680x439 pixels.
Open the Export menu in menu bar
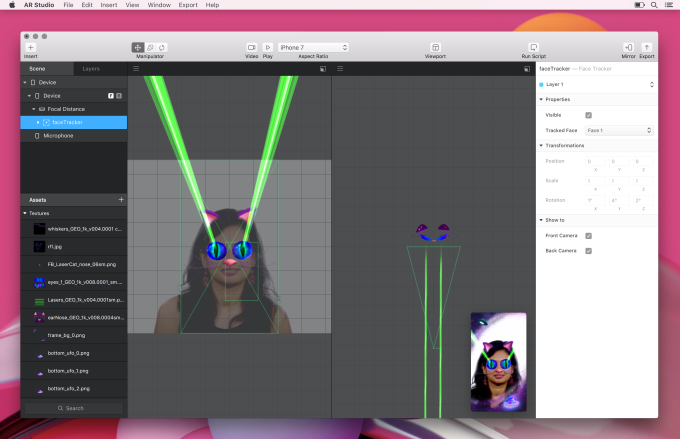[188, 5]
